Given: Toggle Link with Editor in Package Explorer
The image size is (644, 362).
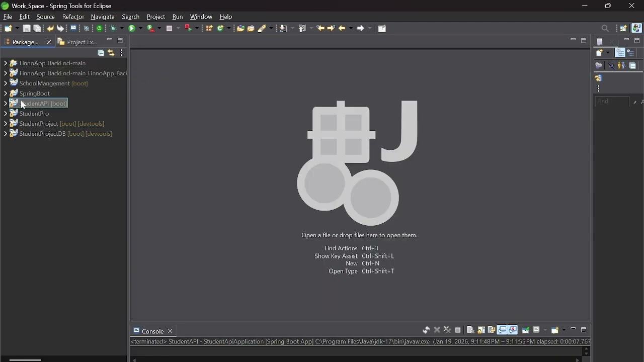Looking at the screenshot, I should click(x=111, y=53).
